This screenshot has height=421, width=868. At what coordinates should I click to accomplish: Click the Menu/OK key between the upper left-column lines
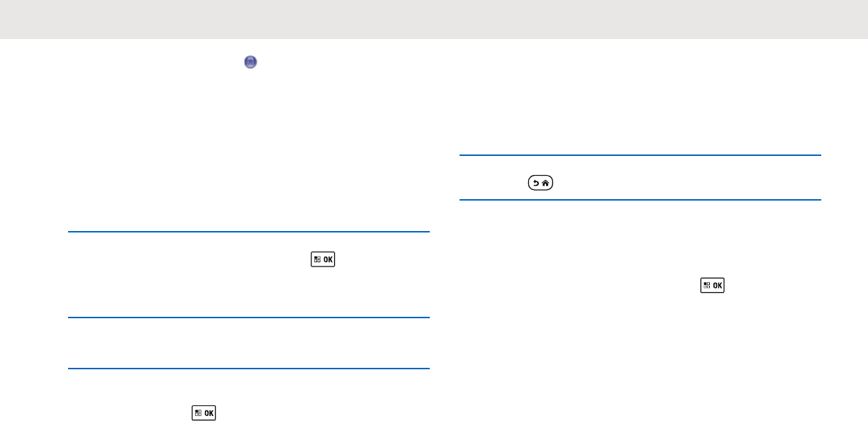[323, 259]
